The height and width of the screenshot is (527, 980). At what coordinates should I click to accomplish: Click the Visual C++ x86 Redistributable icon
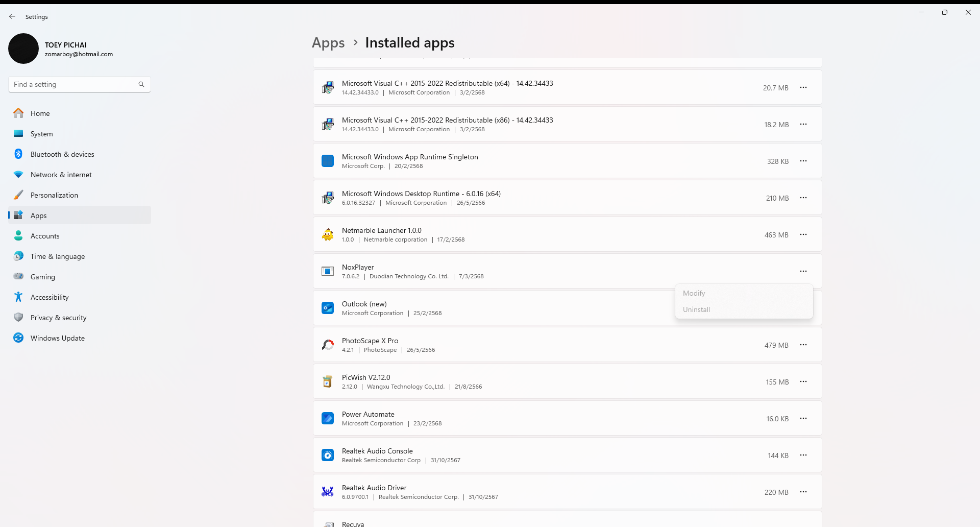[x=328, y=124]
